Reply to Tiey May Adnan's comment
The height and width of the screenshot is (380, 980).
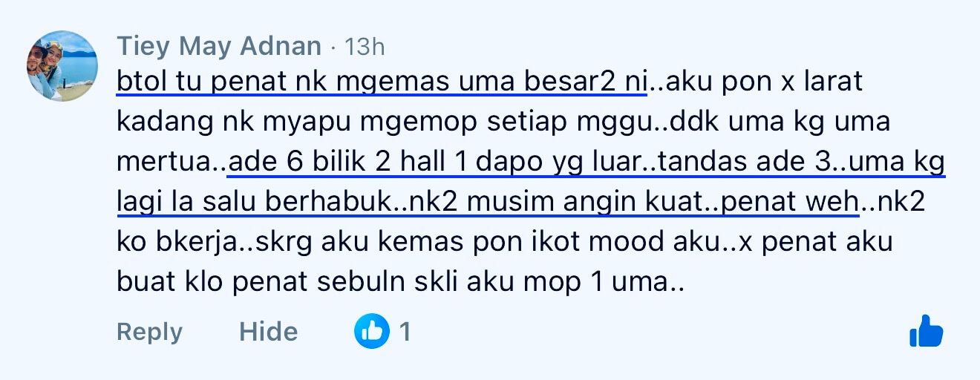[149, 331]
